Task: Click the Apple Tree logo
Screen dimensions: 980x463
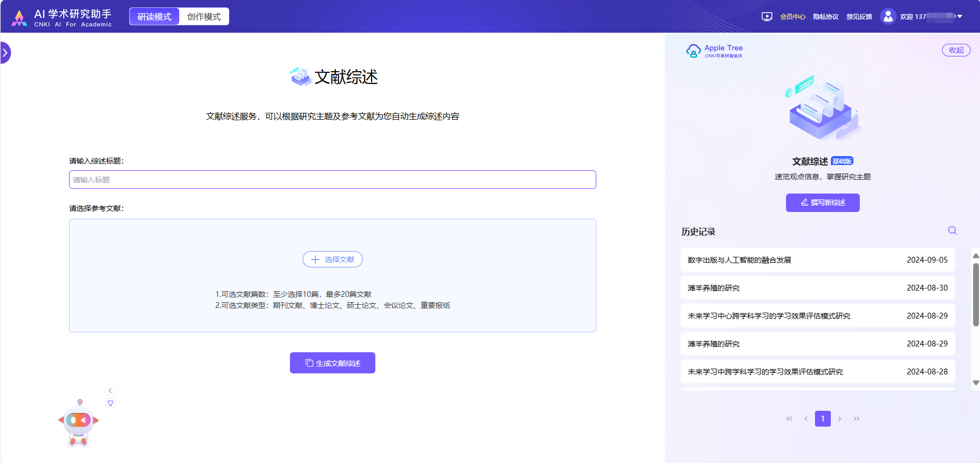Action: 714,51
